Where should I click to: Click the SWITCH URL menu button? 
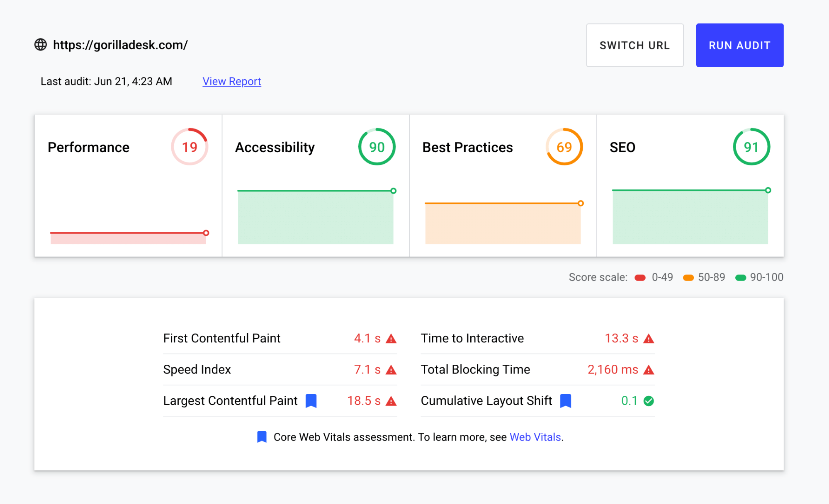click(635, 45)
